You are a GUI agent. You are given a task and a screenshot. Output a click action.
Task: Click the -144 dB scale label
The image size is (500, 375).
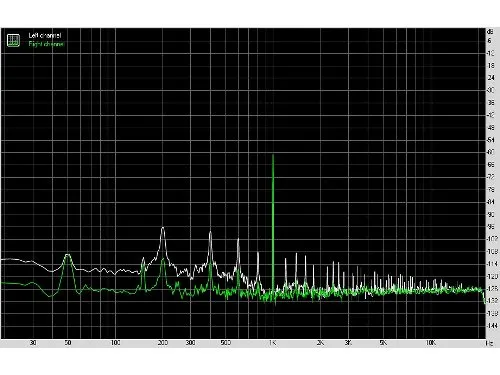pos(492,325)
